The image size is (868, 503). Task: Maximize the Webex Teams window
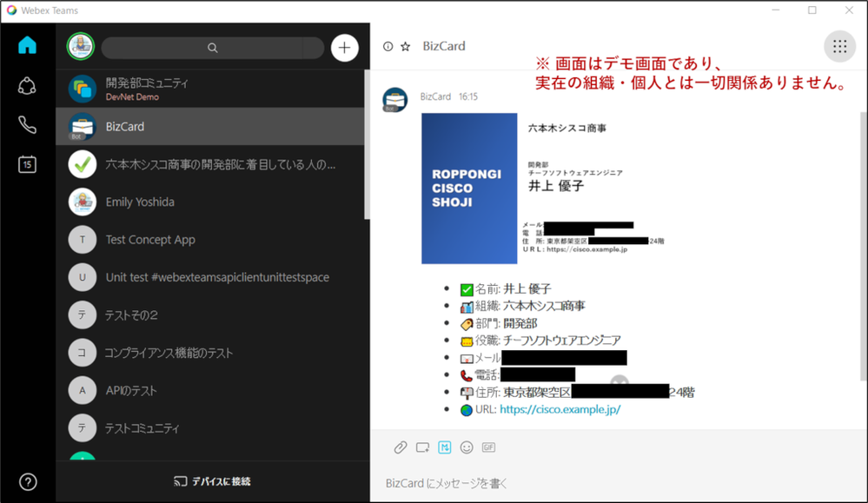click(x=812, y=10)
